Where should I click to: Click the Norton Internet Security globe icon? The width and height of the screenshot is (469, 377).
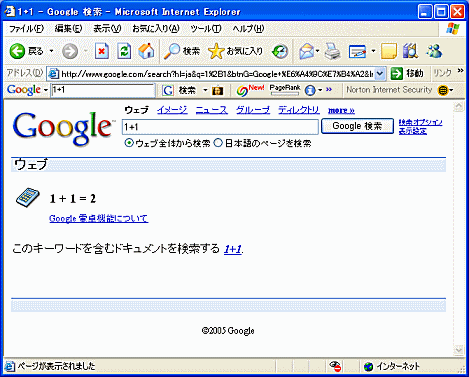coord(443,90)
